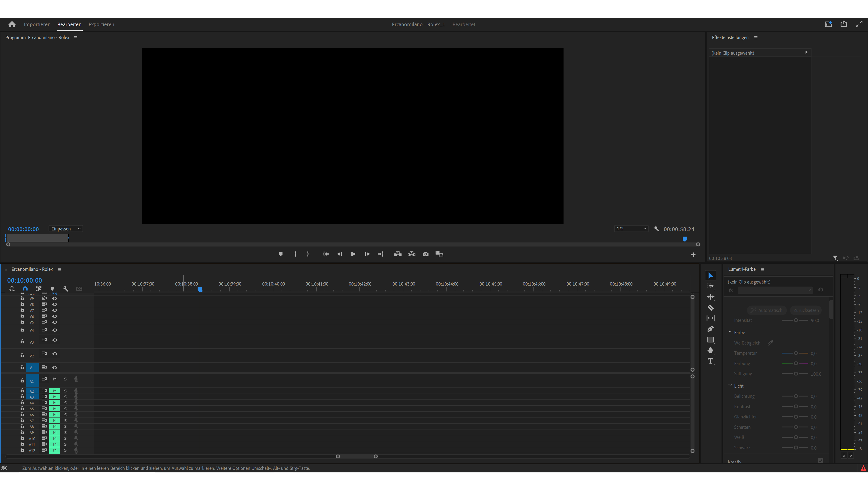Click the timeline timecode 00:10:00:00 field
Image resolution: width=868 pixels, height=488 pixels.
pyautogui.click(x=25, y=280)
